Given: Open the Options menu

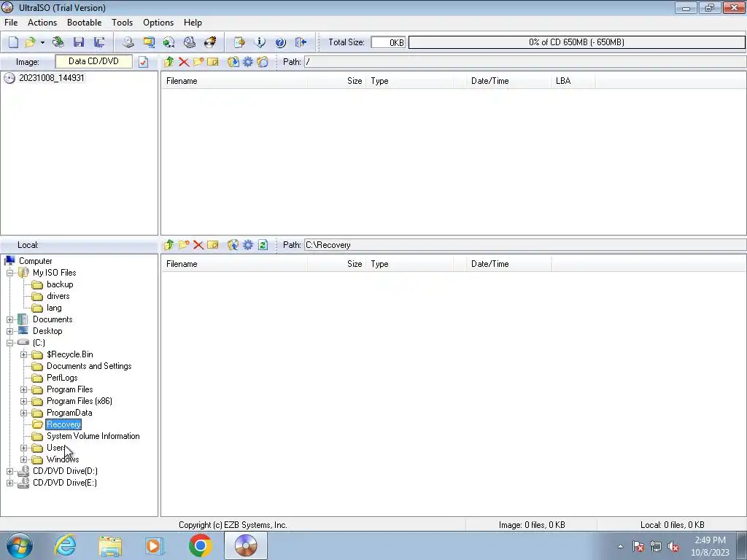Looking at the screenshot, I should click(158, 23).
